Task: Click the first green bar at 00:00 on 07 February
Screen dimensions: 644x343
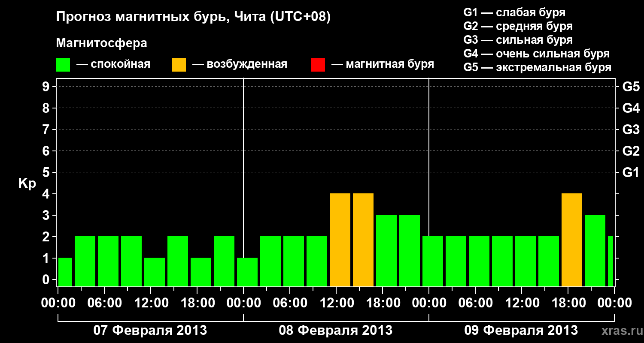Action: click(65, 272)
